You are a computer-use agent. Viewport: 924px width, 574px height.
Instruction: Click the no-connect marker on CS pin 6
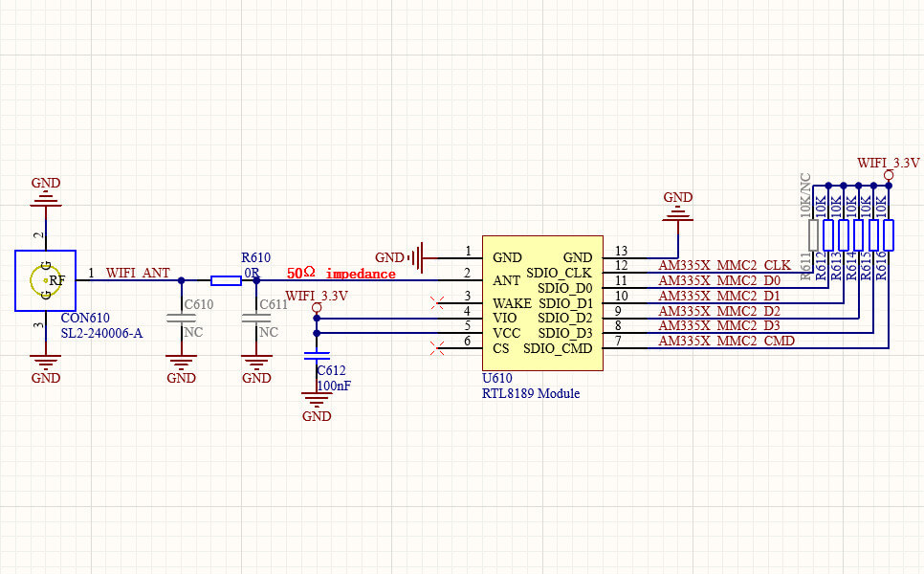[x=437, y=348]
